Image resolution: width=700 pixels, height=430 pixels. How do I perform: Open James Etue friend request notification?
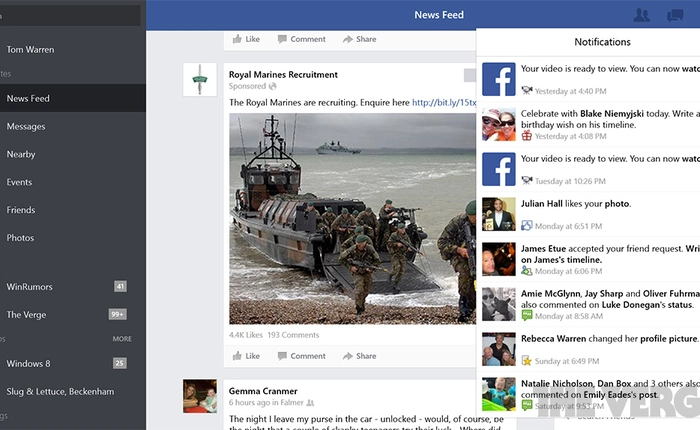coord(588,259)
